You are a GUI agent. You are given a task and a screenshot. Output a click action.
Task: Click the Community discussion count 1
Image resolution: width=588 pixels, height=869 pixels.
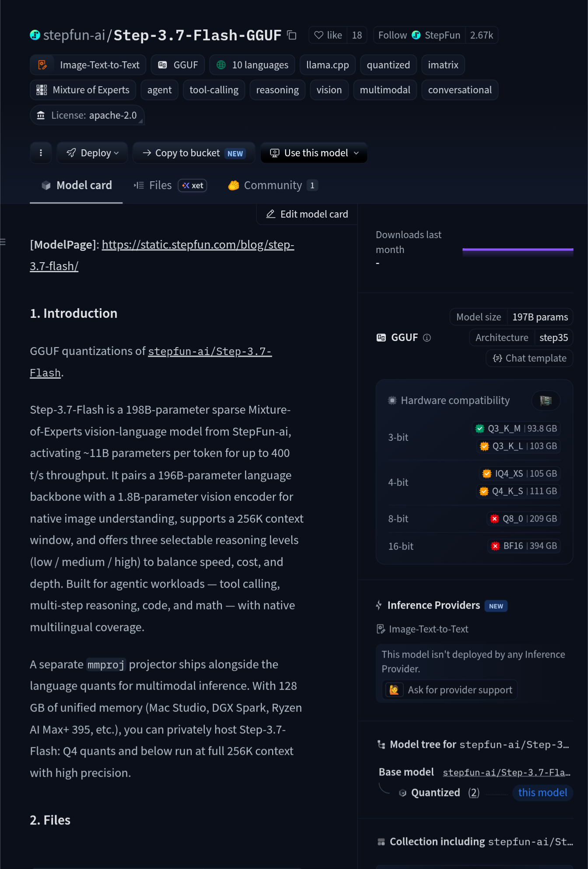[x=312, y=186]
